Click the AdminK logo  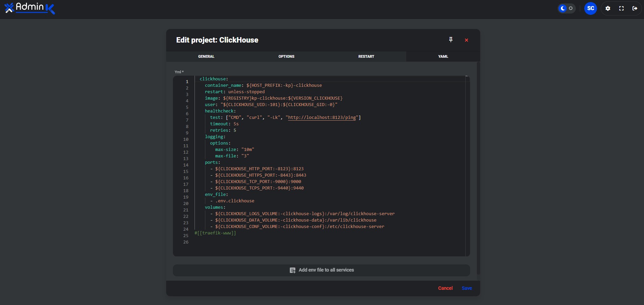coord(30,8)
